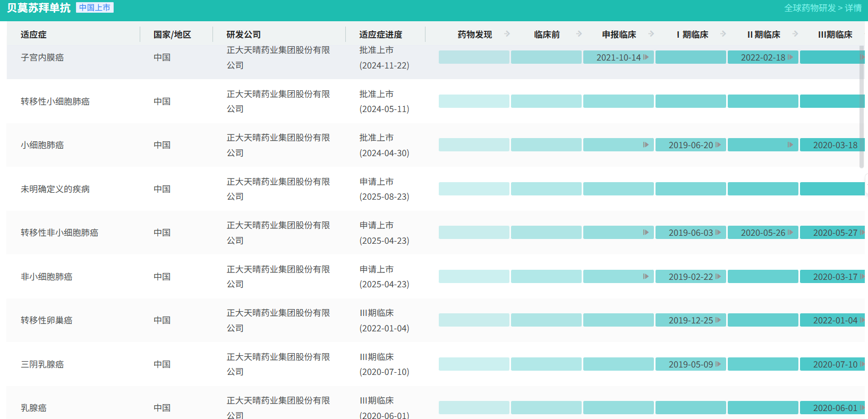Click the play icon beside 2021-10-14
868x419 pixels.
click(x=646, y=57)
